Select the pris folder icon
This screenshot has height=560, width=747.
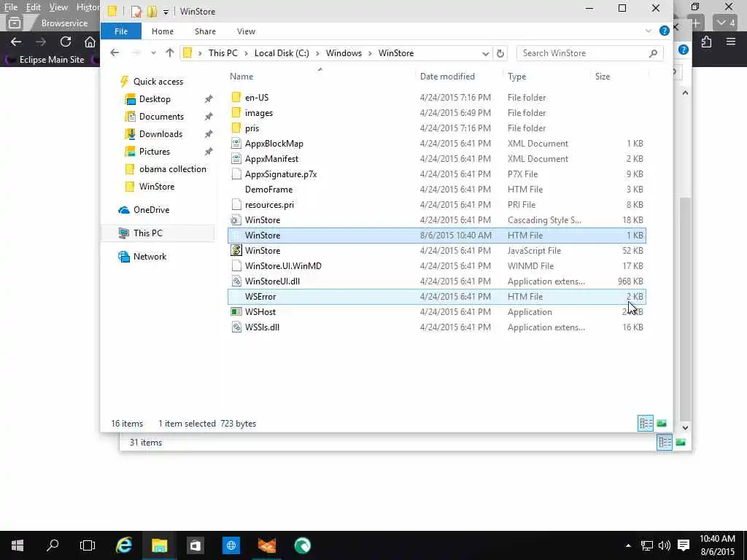[236, 128]
